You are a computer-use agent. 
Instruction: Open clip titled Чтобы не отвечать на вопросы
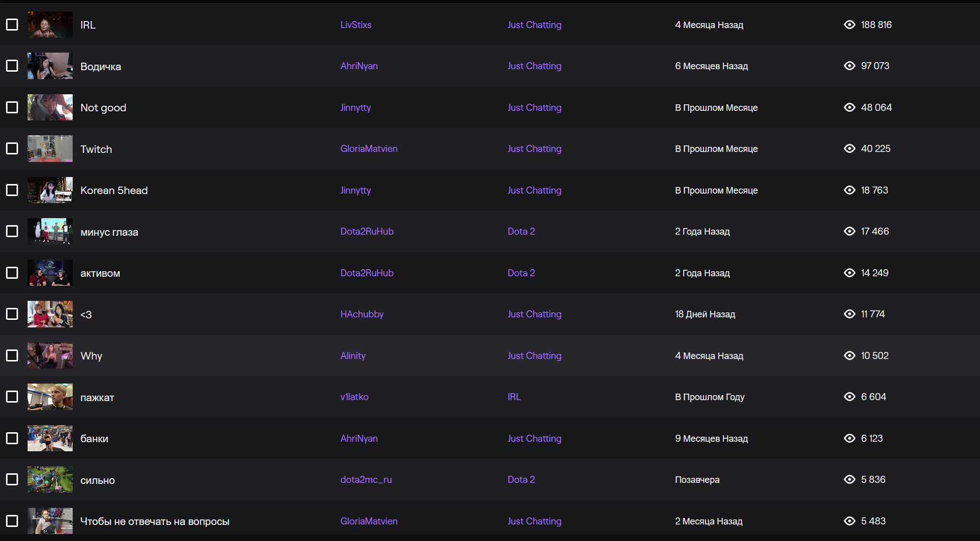tap(154, 521)
